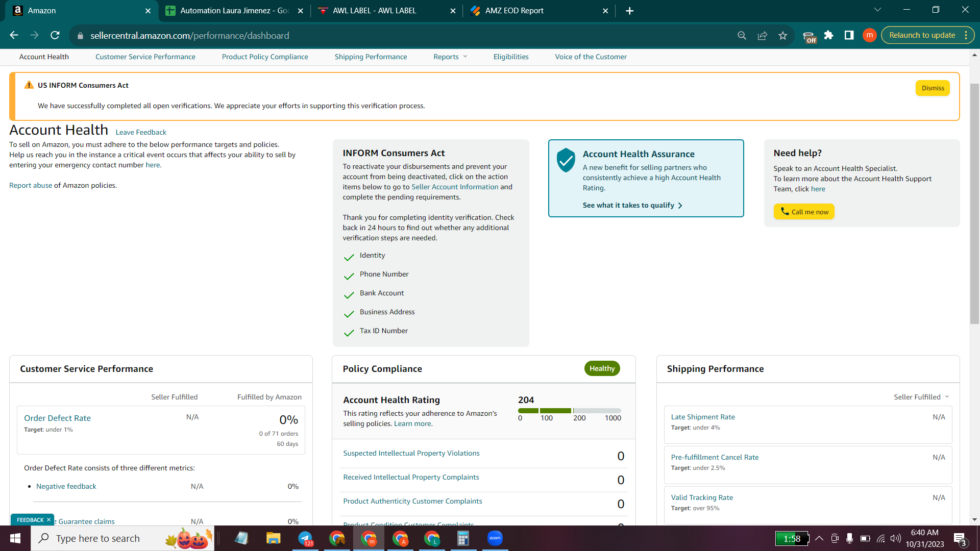Open the Shipping Performance menu item

[x=371, y=57]
